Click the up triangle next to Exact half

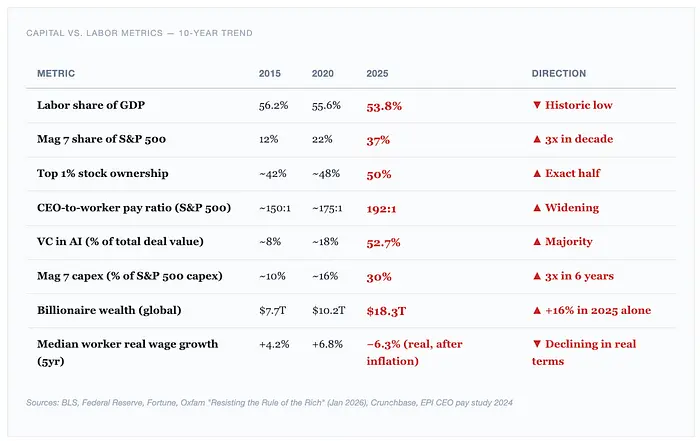(x=536, y=173)
